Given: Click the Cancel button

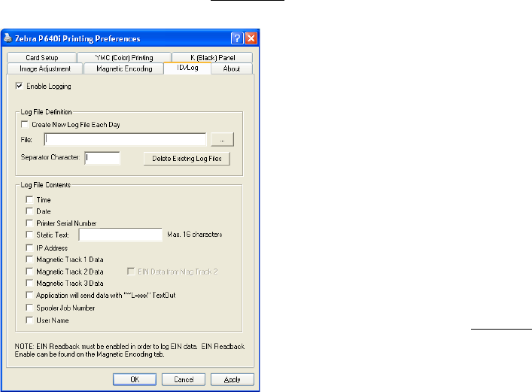Looking at the screenshot, I should point(184,379).
